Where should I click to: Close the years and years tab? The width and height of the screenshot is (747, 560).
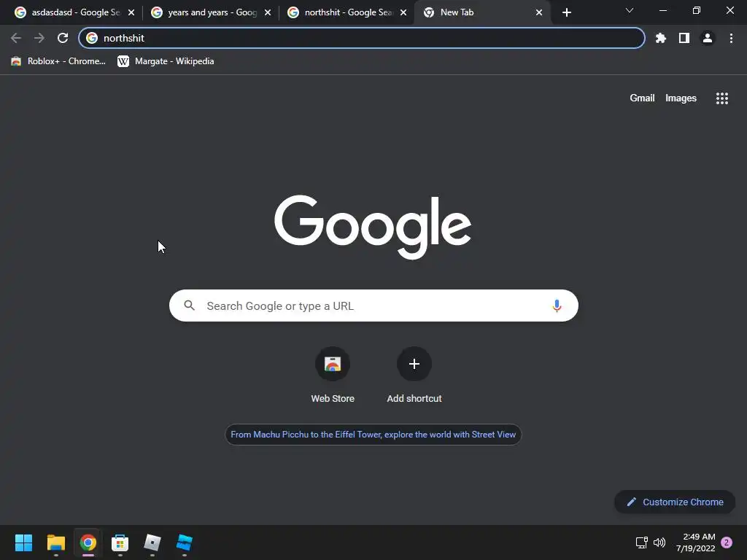[268, 12]
